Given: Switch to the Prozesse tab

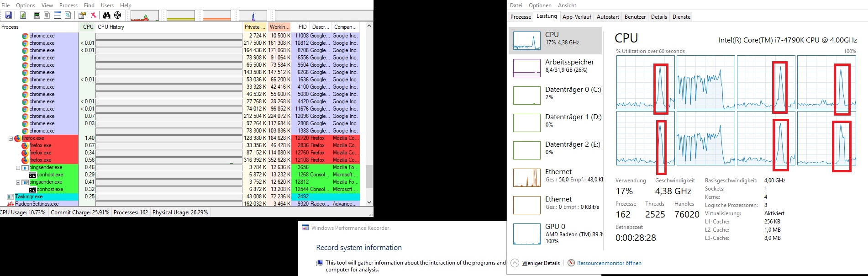Looking at the screenshot, I should (521, 17).
